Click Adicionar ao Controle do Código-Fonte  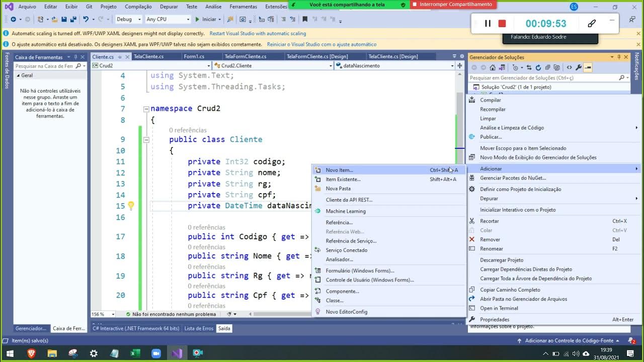569,341
